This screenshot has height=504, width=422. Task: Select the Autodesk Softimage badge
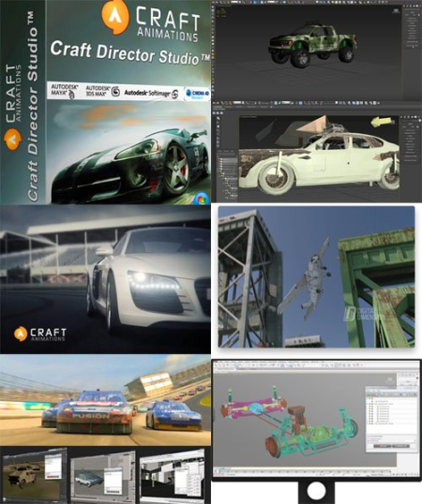tap(151, 94)
